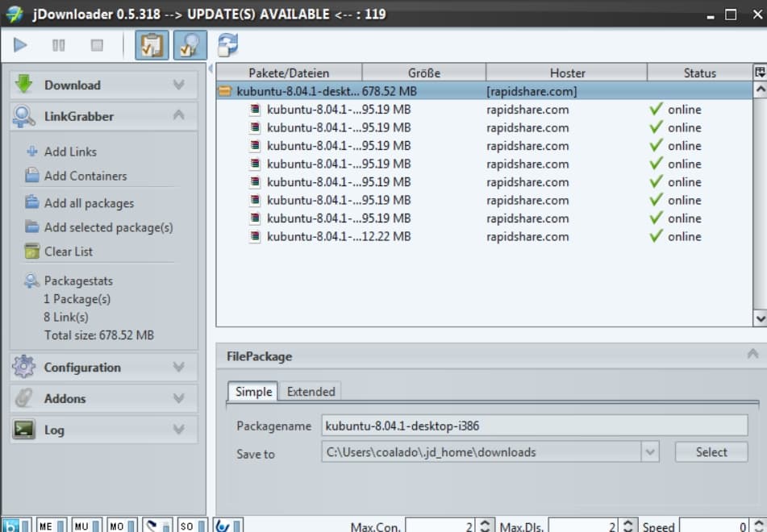Expand the Log sidebar section
This screenshot has height=532, width=767.
[179, 430]
